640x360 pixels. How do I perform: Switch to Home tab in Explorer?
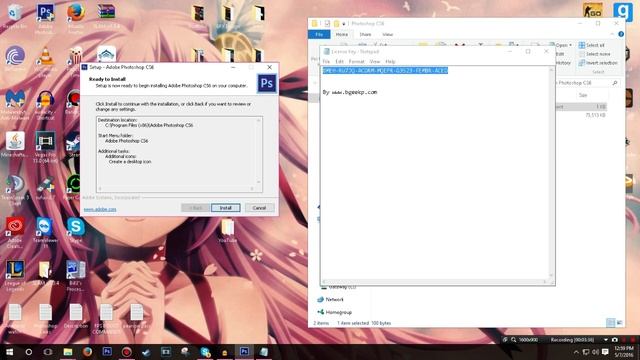click(342, 35)
